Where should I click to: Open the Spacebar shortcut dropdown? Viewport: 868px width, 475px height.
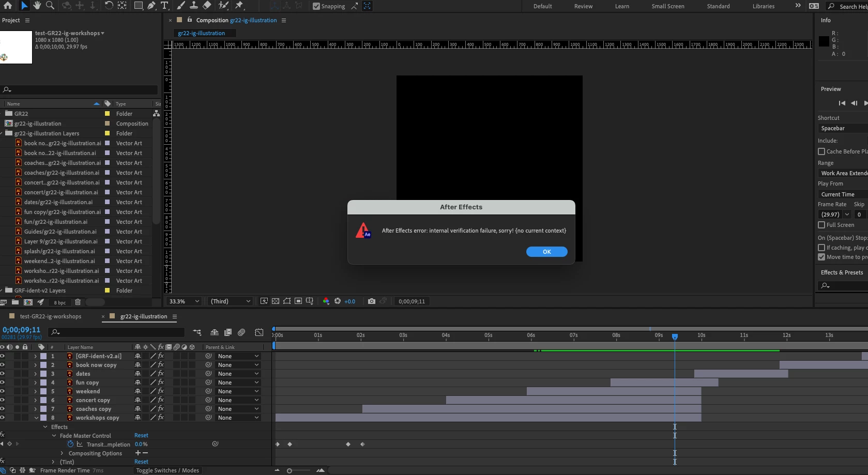coord(843,128)
